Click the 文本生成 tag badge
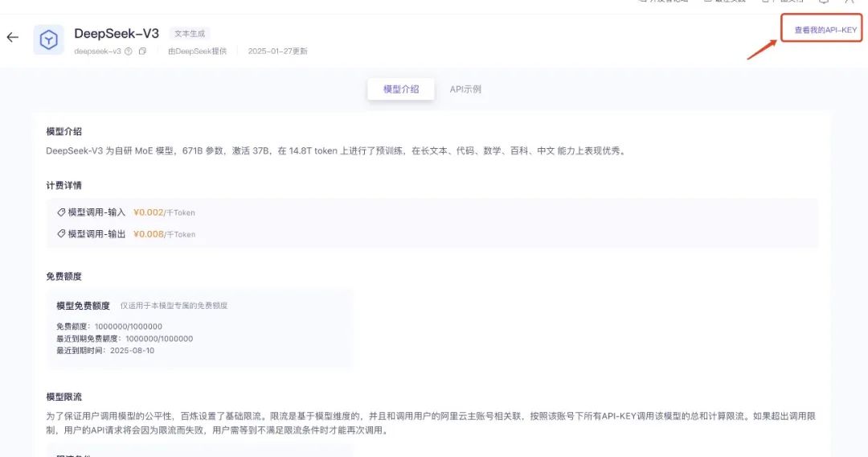This screenshot has width=868, height=457. pyautogui.click(x=190, y=34)
